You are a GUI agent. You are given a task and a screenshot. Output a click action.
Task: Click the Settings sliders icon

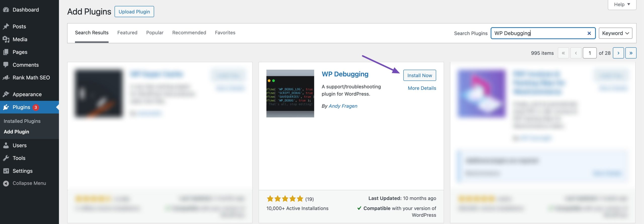click(6, 171)
